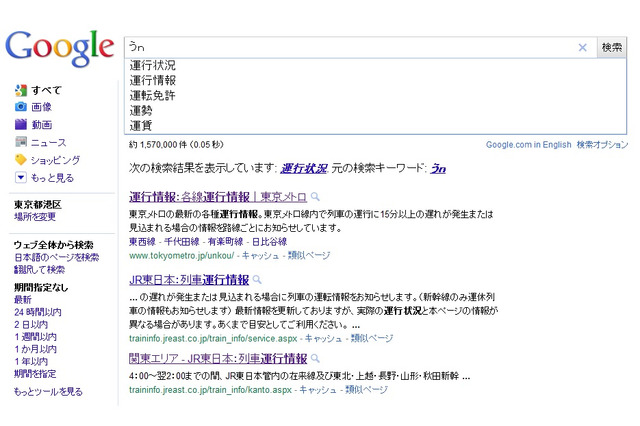Open キャッシュ link for service.aspx result
The image size is (640, 426).
[323, 338]
